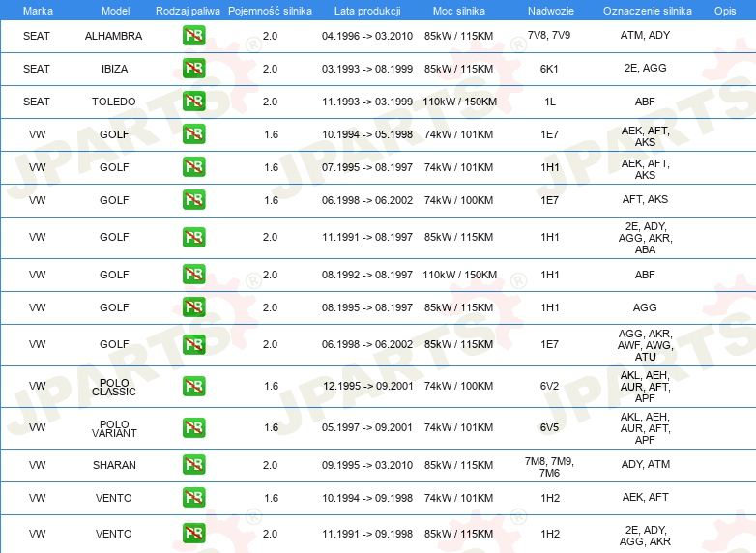756x553 pixels.
Task: Click the Opis column header
Action: (725, 11)
